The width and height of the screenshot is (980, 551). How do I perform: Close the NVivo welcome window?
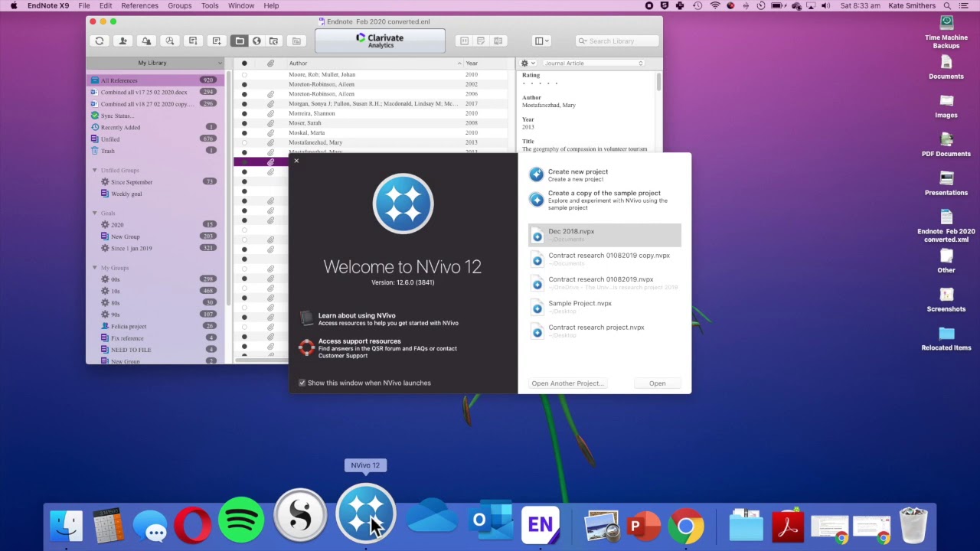[x=296, y=161]
